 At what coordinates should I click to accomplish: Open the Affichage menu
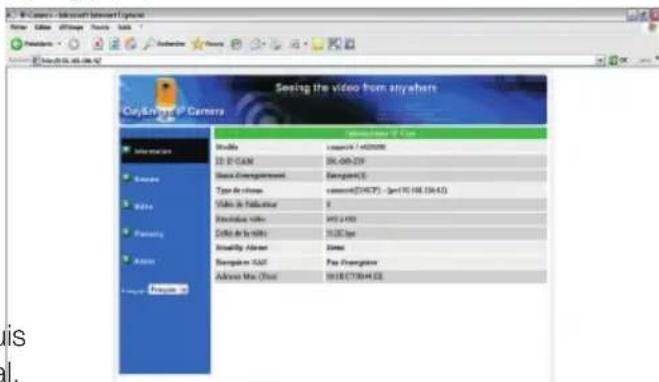coord(71,27)
